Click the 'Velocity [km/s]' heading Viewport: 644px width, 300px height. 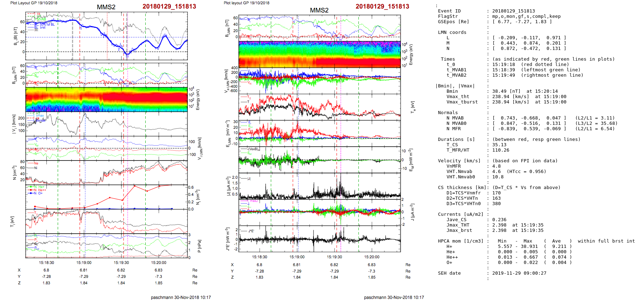459,161
